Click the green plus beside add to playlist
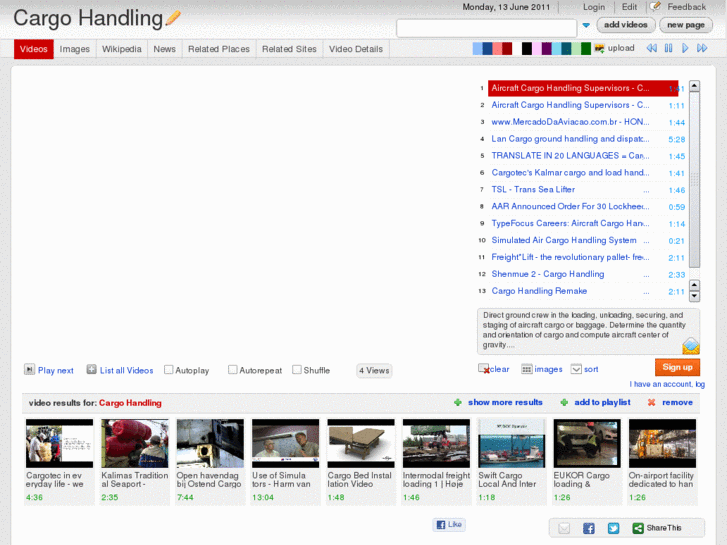This screenshot has width=727, height=545. click(x=564, y=403)
